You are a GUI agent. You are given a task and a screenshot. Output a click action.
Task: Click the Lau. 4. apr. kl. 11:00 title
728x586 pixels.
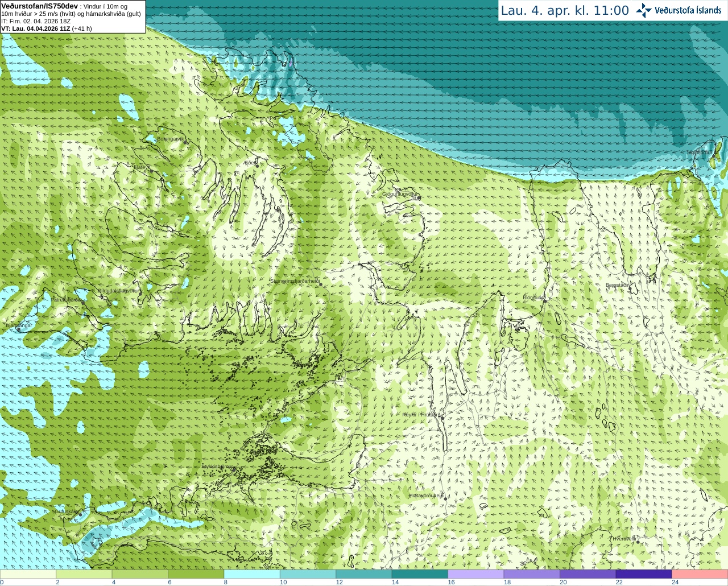point(565,10)
